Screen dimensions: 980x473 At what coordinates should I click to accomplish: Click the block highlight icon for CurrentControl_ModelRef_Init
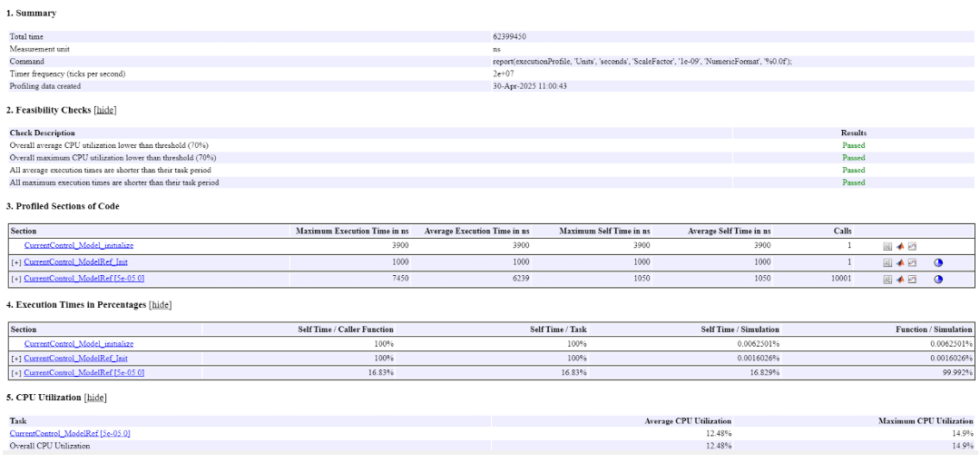coord(887,262)
